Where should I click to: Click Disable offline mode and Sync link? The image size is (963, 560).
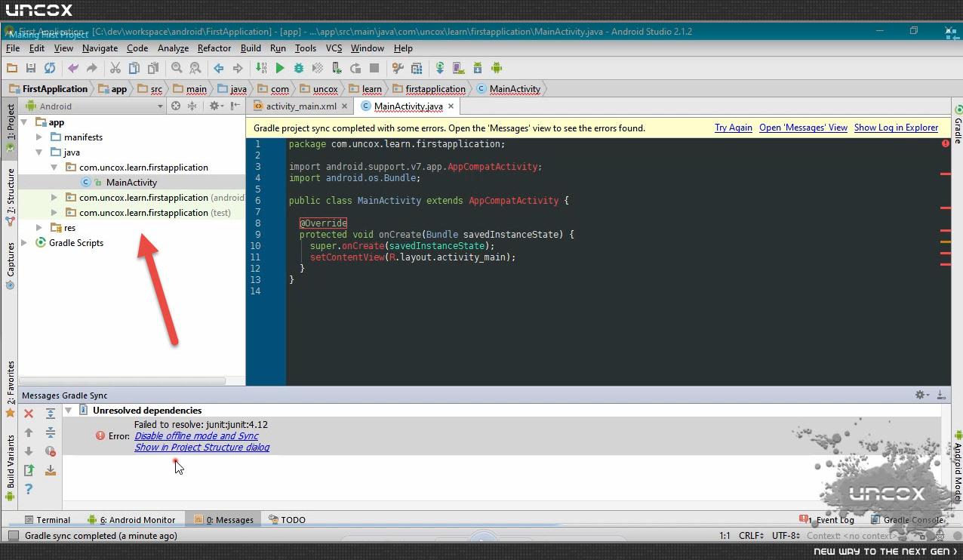pyautogui.click(x=196, y=436)
